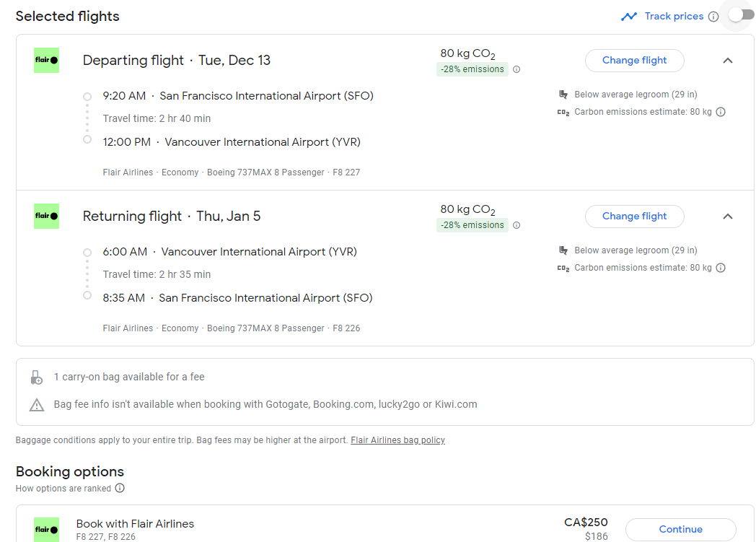Change the departing flight
Screen dimensions: 756x542
(634, 61)
